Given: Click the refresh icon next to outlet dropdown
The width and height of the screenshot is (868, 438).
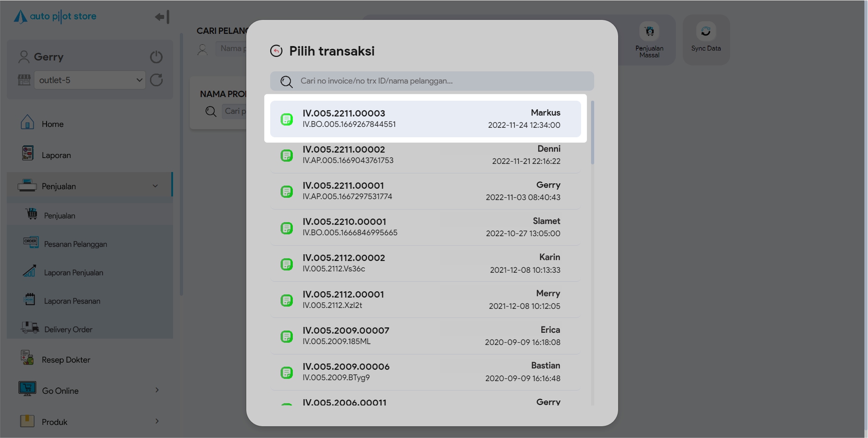Looking at the screenshot, I should (156, 80).
